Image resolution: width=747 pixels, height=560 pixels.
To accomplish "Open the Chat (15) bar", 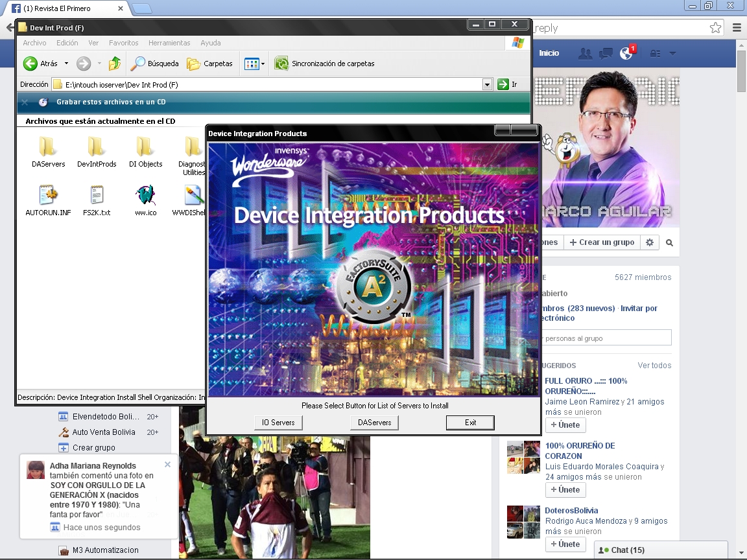I will tap(661, 550).
